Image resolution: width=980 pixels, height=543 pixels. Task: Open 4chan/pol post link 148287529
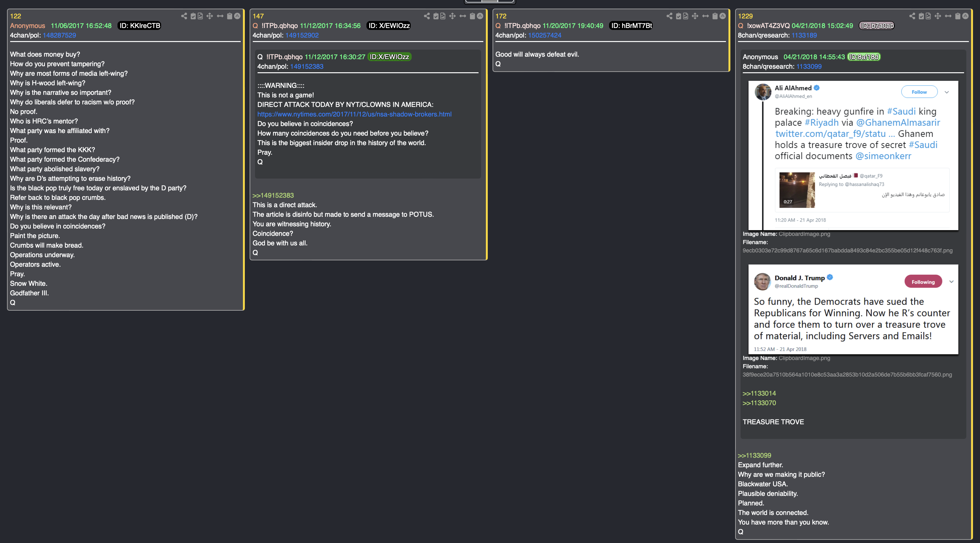click(59, 35)
